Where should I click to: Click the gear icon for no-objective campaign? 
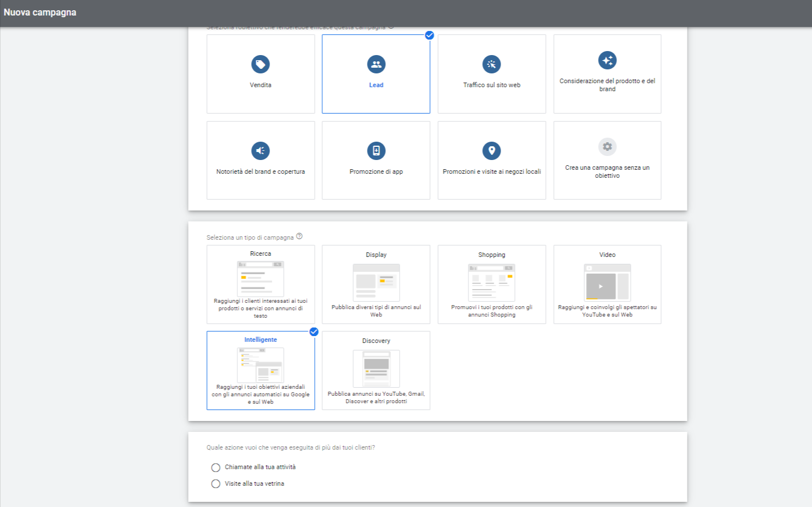(x=607, y=147)
